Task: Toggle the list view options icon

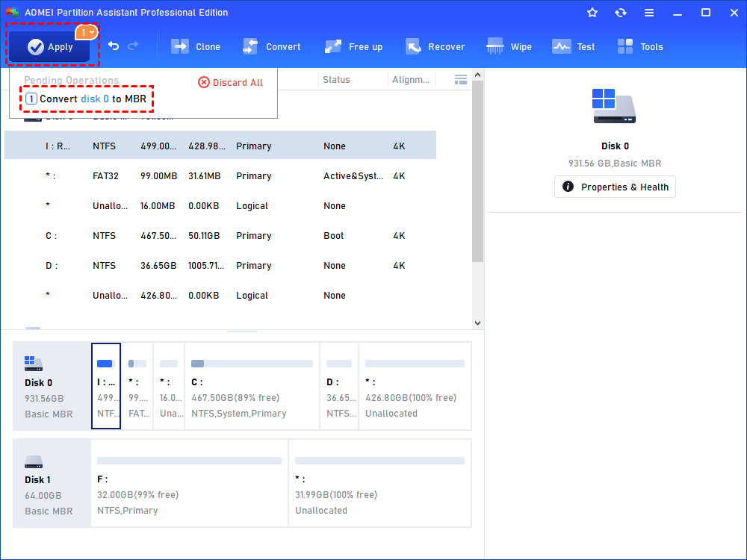Action: (461, 80)
